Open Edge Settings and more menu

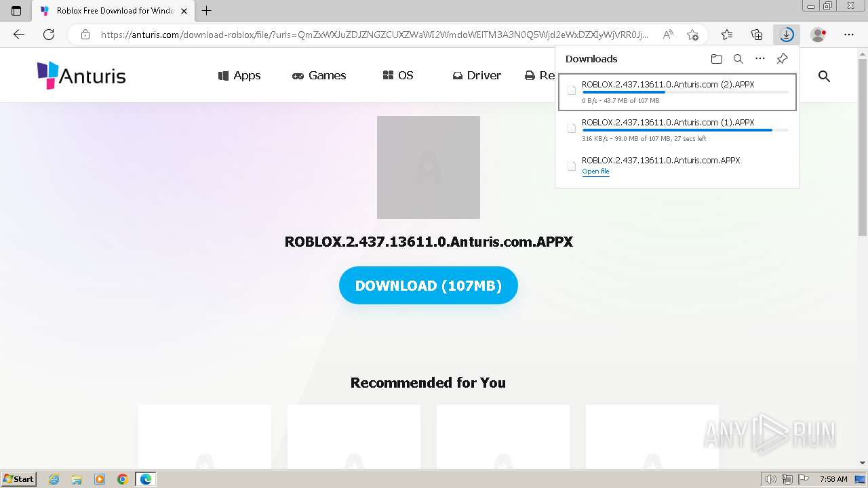[849, 35]
